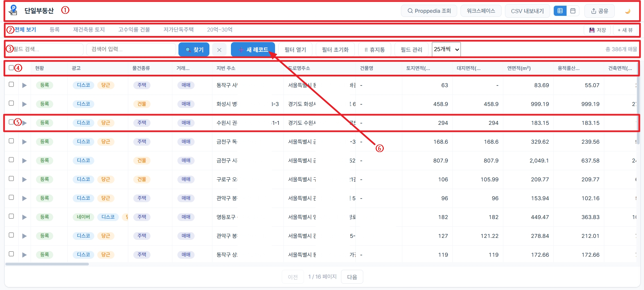Screen dimensions: 644x290
Task: Check the 수원시 row checkbox
Action: coord(11,122)
